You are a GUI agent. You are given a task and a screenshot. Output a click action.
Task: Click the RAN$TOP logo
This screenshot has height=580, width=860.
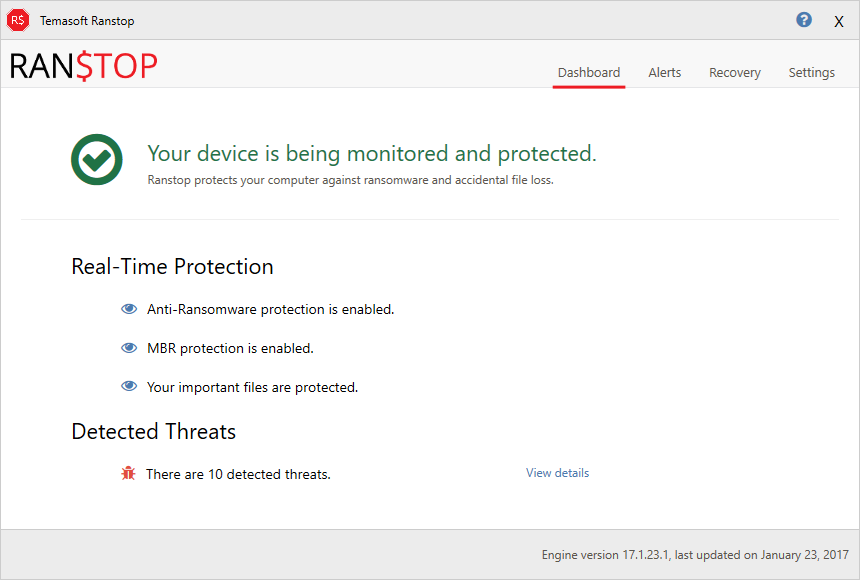pos(83,66)
